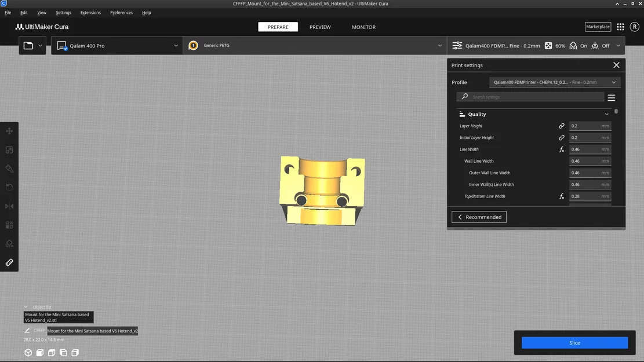Open the application switcher grid icon
This screenshot has height=362, width=644.
pyautogui.click(x=620, y=27)
